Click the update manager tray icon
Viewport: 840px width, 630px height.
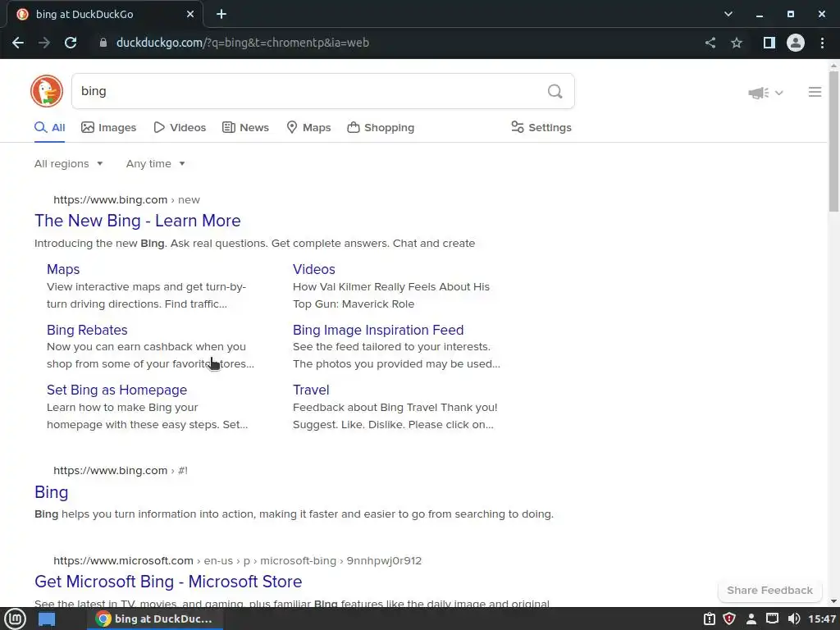coord(710,619)
